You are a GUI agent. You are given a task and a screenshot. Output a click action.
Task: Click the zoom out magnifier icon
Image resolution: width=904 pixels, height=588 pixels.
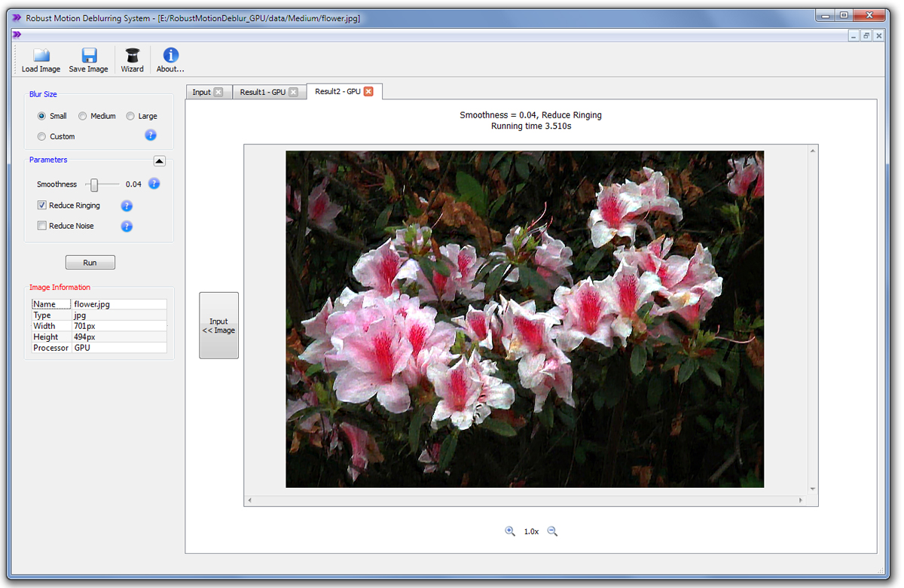552,532
